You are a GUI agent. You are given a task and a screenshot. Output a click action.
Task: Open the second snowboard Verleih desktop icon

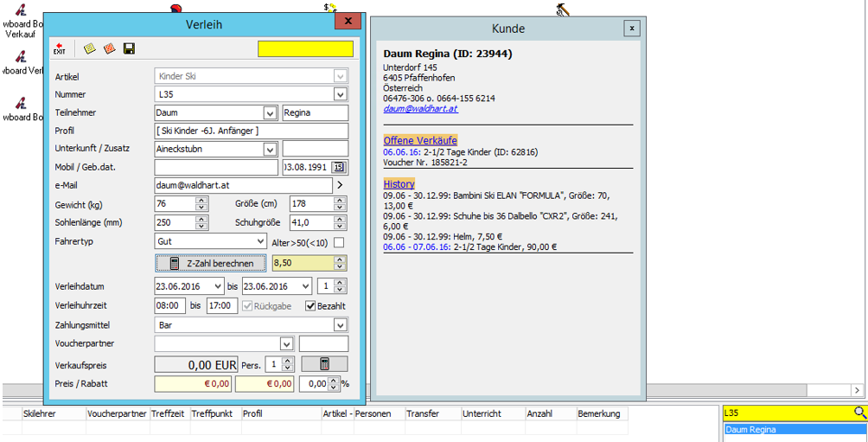tap(21, 61)
